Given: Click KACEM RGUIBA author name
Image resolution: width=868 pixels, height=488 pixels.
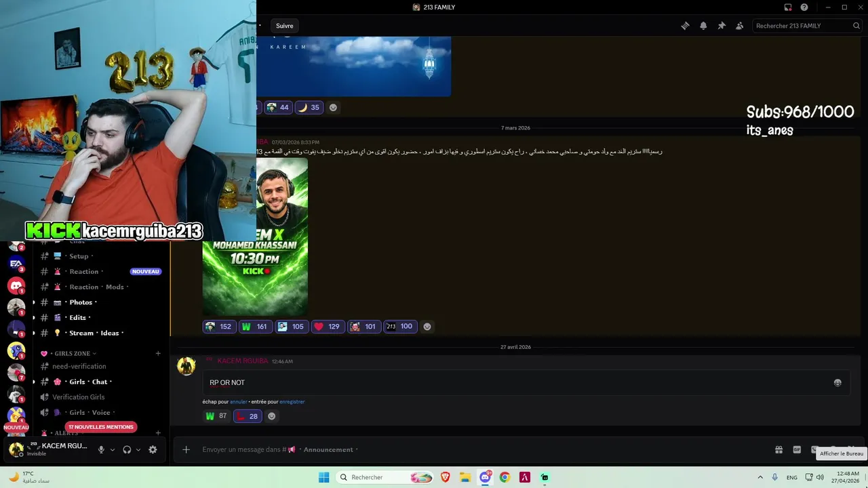Looking at the screenshot, I should pos(243,361).
